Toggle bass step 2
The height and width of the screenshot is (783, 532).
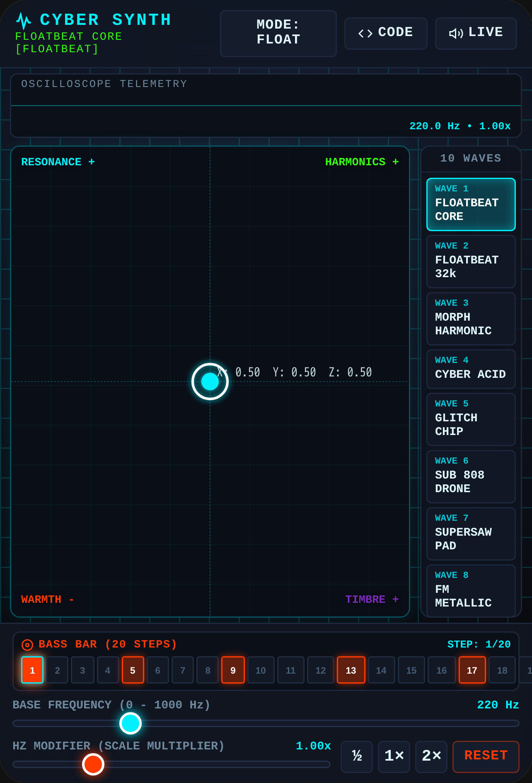58,670
